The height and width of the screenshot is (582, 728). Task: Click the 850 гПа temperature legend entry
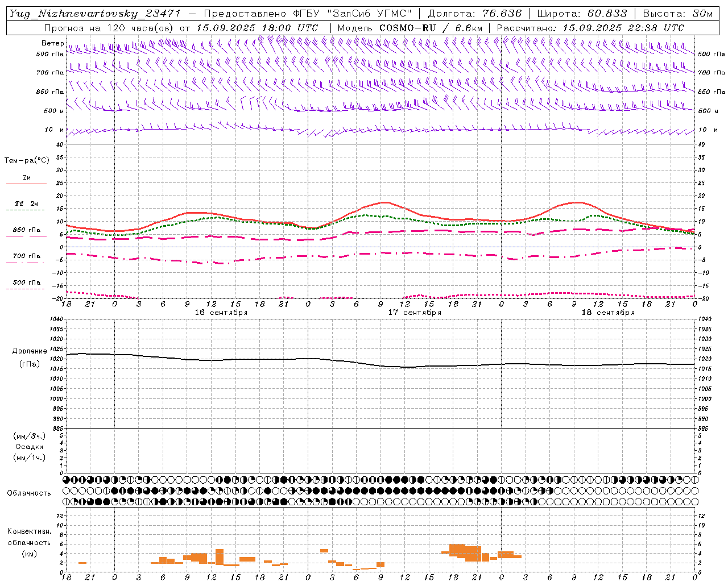coord(27,230)
